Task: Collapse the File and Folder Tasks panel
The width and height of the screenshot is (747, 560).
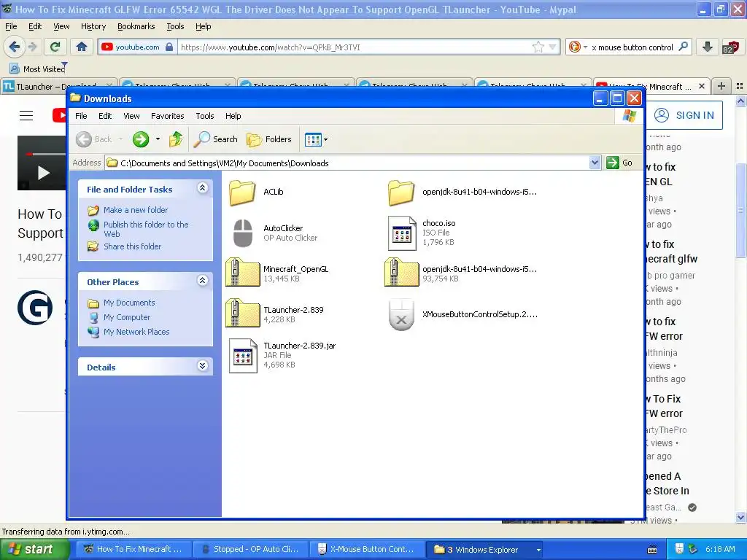Action: (x=203, y=188)
